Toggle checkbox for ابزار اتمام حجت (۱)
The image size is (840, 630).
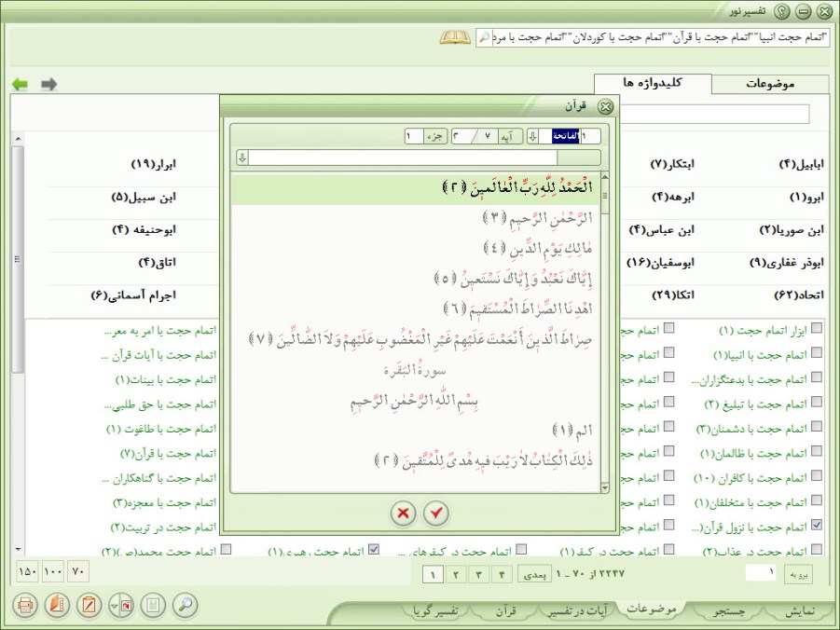817,328
